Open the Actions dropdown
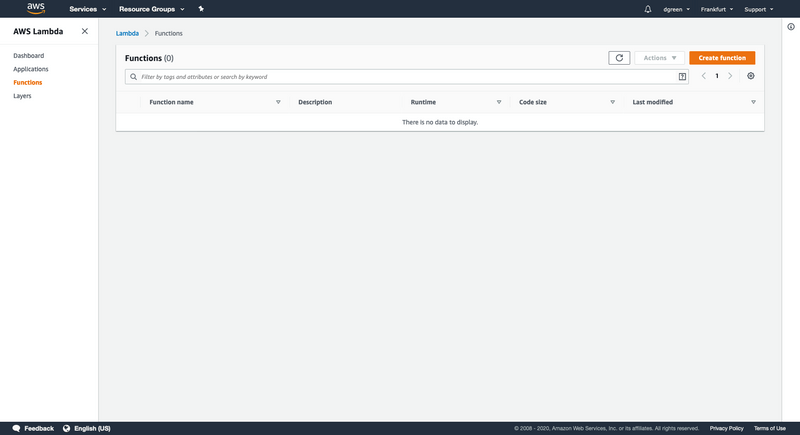Image resolution: width=800 pixels, height=435 pixels. tap(659, 58)
